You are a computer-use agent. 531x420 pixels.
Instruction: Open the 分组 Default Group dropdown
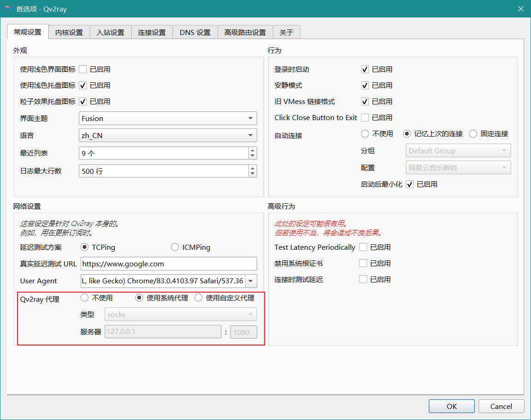pyautogui.click(x=458, y=151)
